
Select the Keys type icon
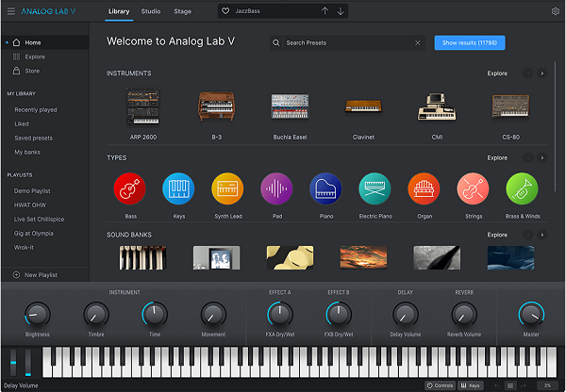click(x=178, y=188)
